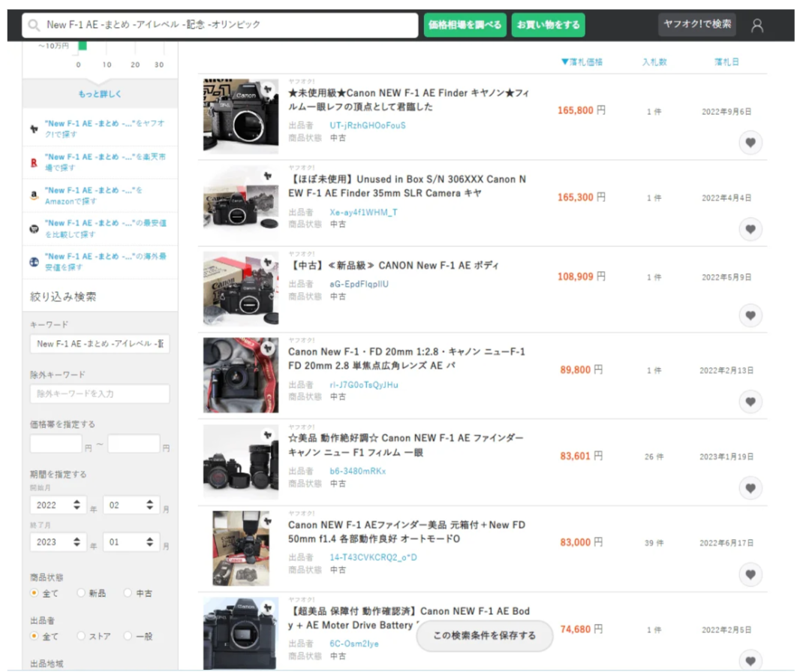800x672 pixels.
Task: Click キーワード filter input field
Action: pyautogui.click(x=100, y=344)
